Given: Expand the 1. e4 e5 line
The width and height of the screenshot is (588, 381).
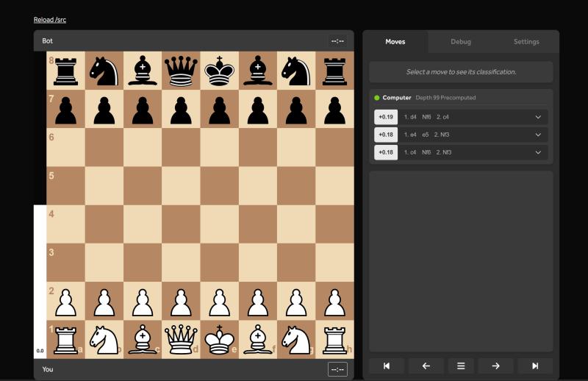Looking at the screenshot, I should (x=538, y=135).
